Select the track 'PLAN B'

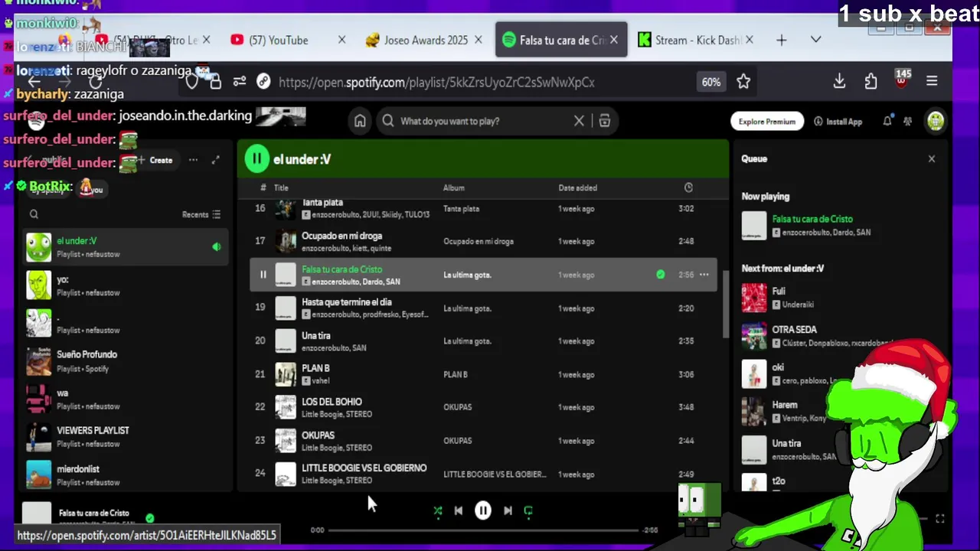(315, 369)
